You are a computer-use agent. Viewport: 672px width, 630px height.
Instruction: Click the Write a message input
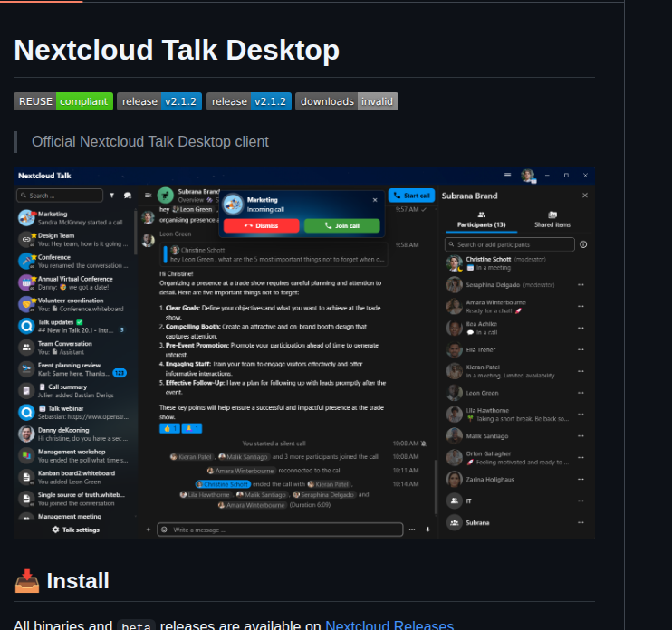click(x=280, y=530)
